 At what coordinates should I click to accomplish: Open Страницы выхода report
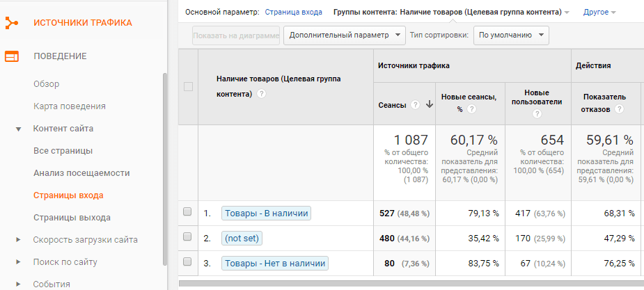coord(72,218)
